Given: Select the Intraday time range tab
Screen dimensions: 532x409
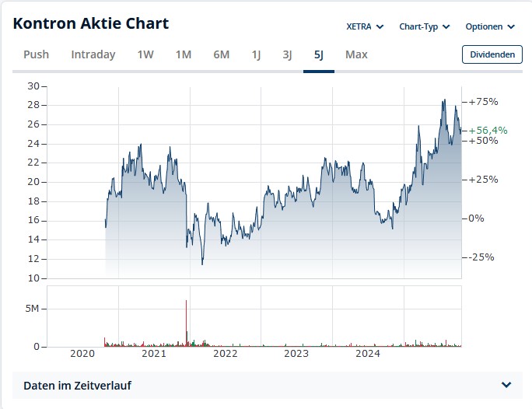Looking at the screenshot, I should [93, 54].
